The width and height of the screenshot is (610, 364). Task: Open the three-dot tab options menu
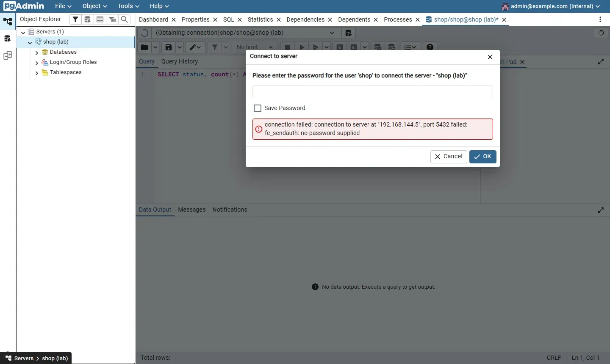[x=600, y=19]
